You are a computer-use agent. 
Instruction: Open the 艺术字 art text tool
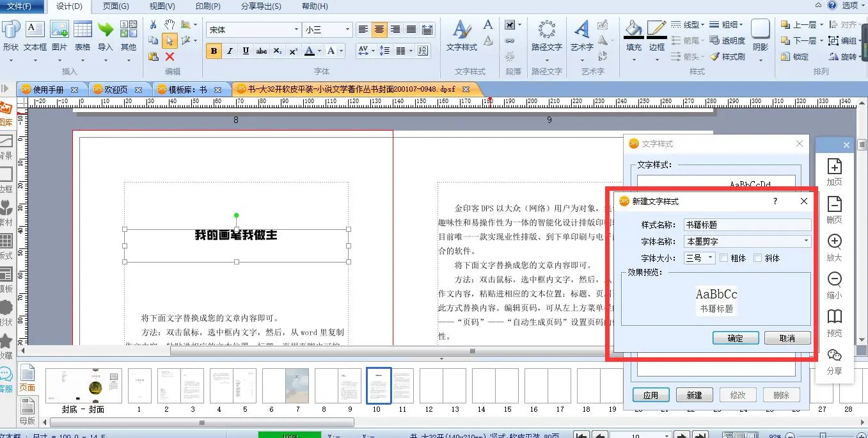tap(581, 36)
